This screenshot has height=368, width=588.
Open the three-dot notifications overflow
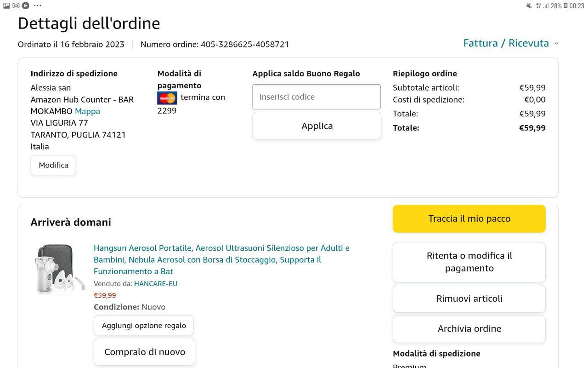tap(38, 6)
